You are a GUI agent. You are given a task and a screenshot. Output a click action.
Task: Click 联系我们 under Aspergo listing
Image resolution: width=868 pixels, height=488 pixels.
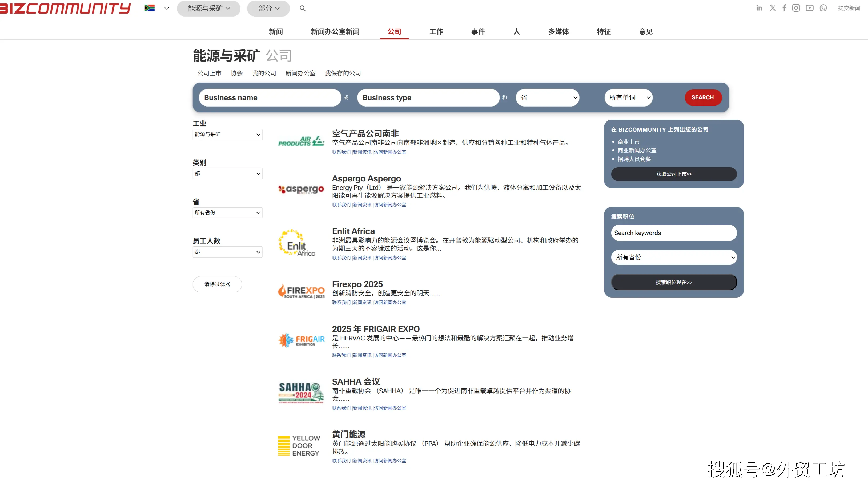341,205
